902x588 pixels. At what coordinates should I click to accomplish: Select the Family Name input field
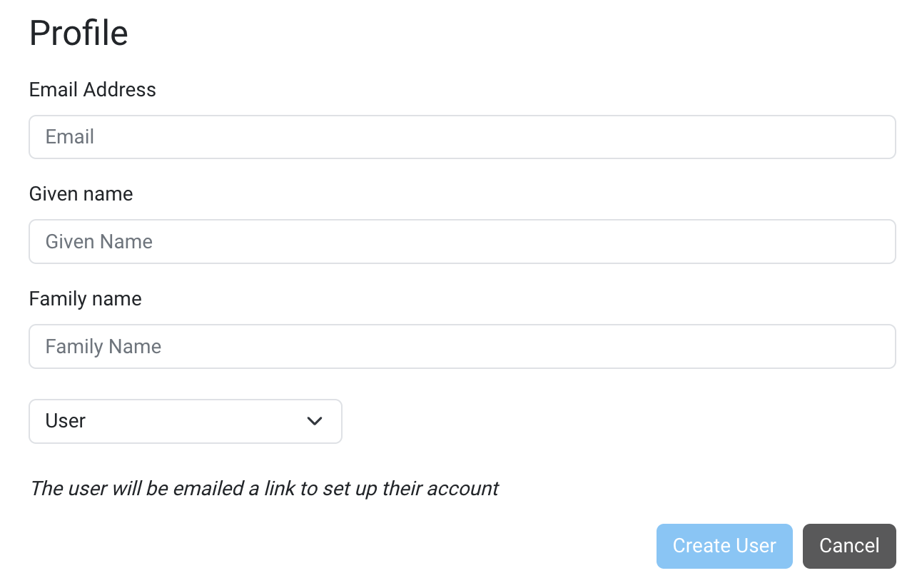(x=462, y=346)
